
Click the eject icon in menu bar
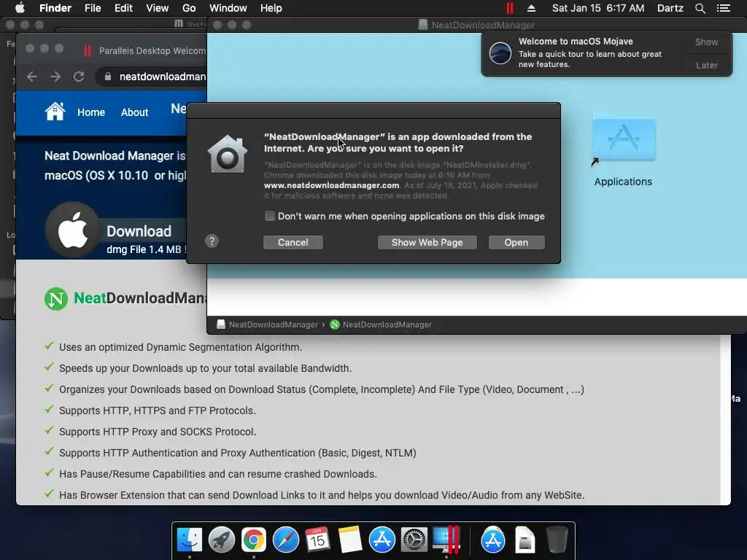pos(531,8)
